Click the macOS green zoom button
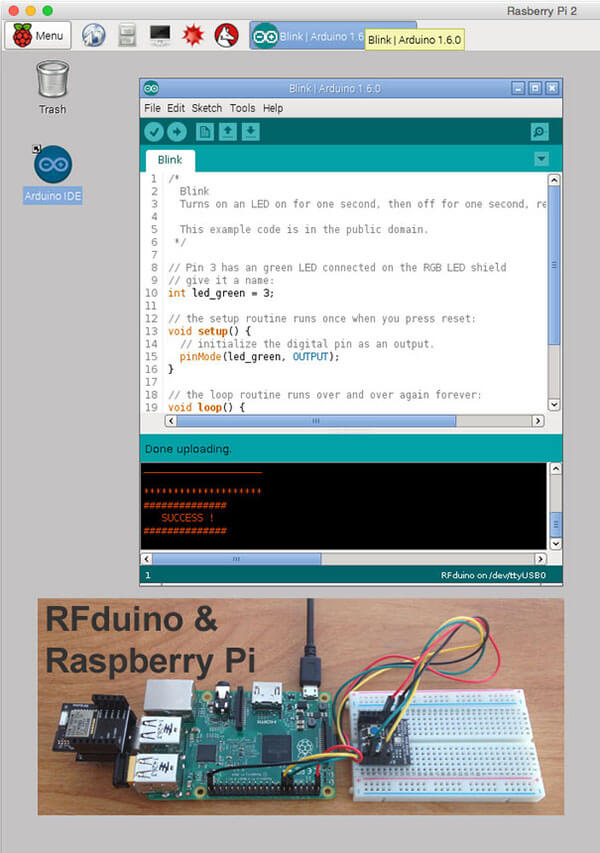 point(48,10)
